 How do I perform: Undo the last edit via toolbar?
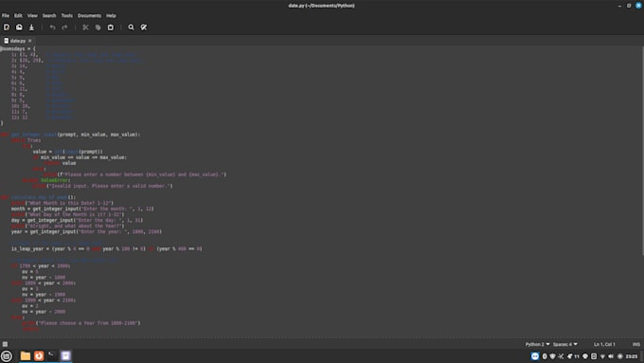(52, 27)
